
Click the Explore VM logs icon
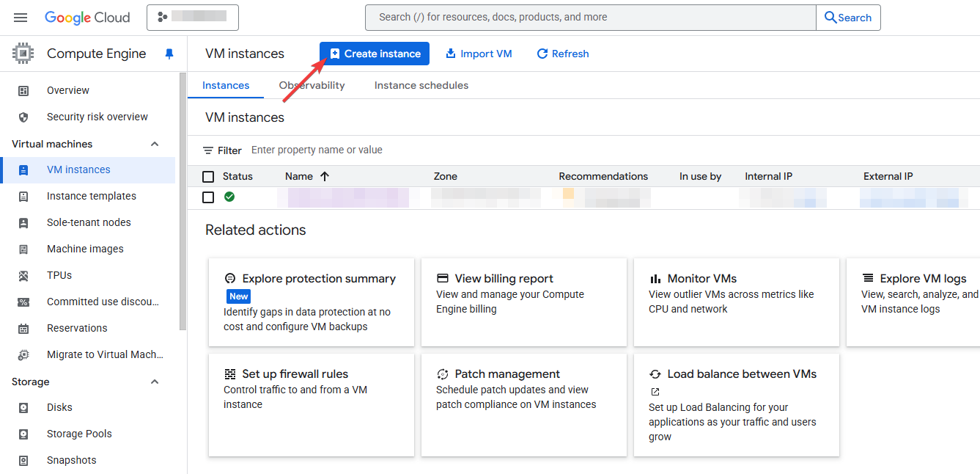click(868, 279)
